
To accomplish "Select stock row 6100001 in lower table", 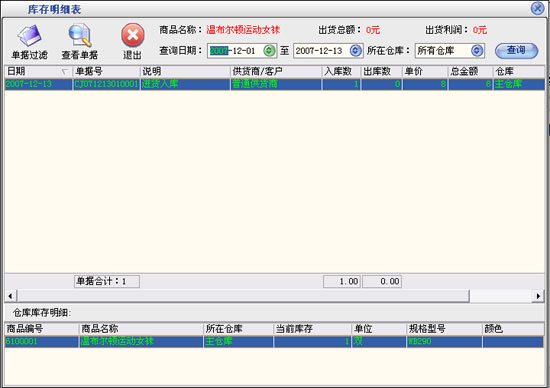I will [274, 341].
